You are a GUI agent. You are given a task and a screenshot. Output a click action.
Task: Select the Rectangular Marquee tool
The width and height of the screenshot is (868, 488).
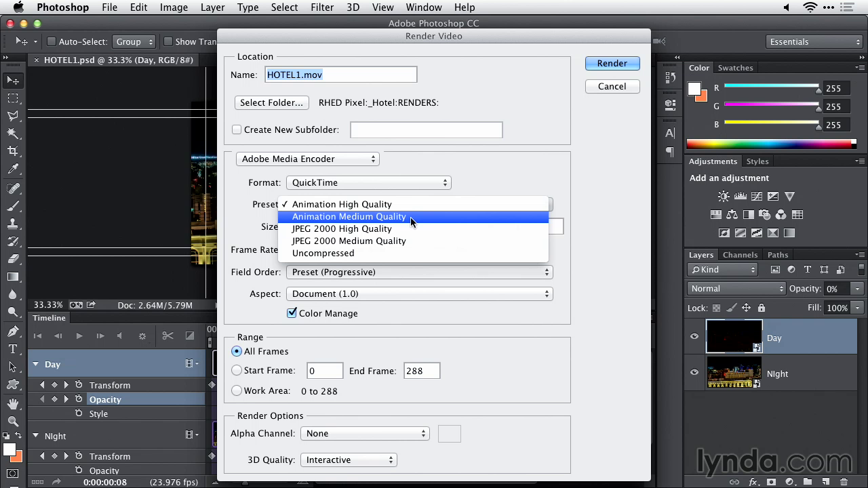(x=13, y=99)
